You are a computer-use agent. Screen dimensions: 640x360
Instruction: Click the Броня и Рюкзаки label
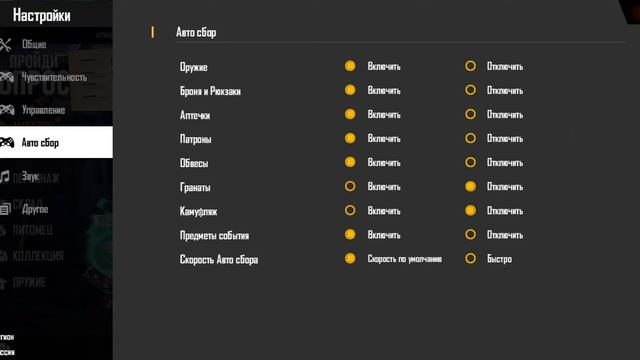[210, 91]
